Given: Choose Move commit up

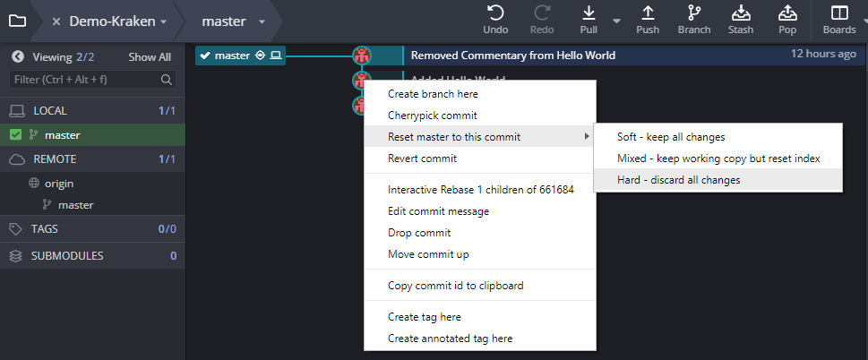Looking at the screenshot, I should (x=480, y=255).
